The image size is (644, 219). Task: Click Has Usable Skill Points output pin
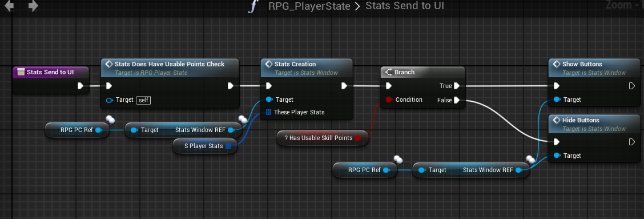357,138
